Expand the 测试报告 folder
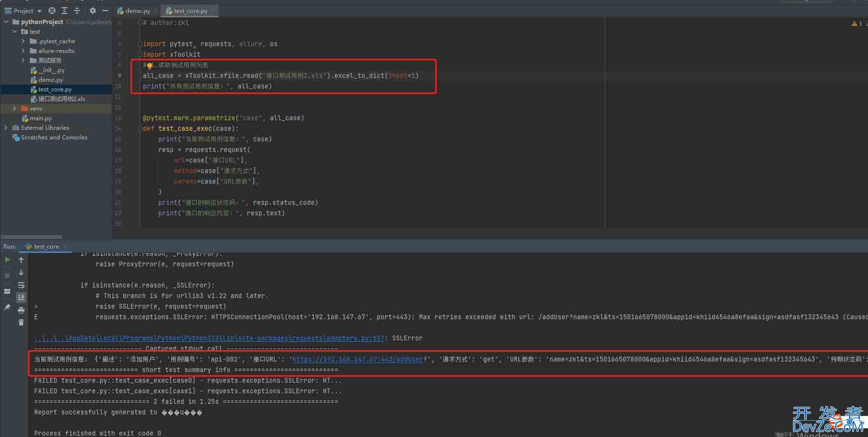This screenshot has width=868, height=437. tap(23, 60)
